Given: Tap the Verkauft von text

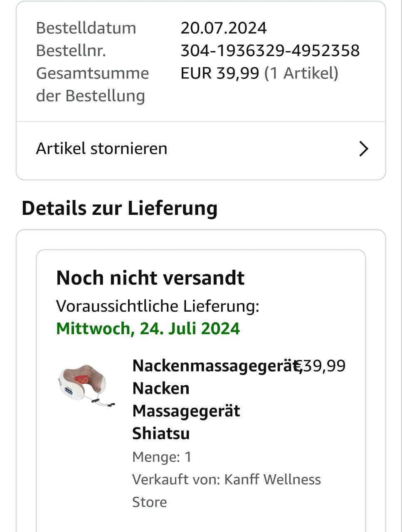Looking at the screenshot, I should point(176,480).
